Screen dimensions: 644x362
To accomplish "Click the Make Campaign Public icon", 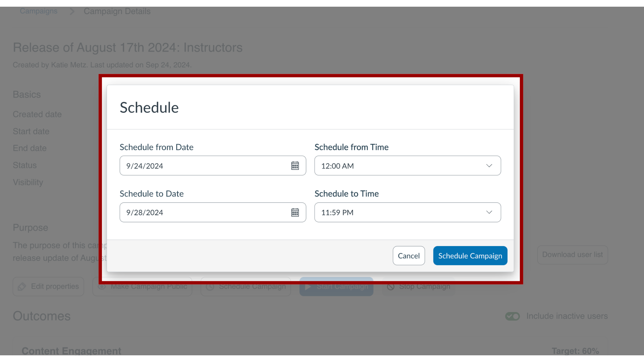I will tap(102, 287).
